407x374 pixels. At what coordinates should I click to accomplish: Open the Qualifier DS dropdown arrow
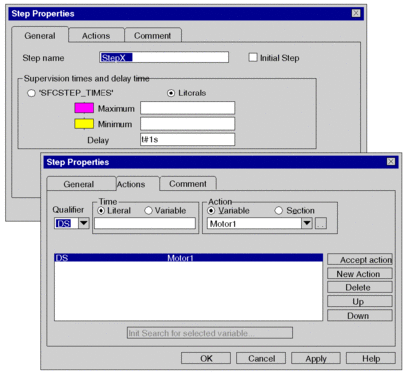[x=83, y=223]
